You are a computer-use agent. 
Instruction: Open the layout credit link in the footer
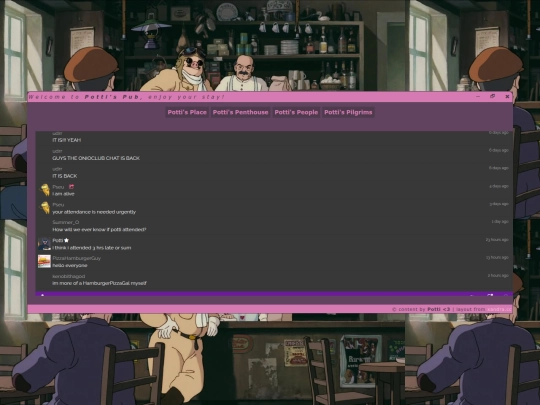499,309
